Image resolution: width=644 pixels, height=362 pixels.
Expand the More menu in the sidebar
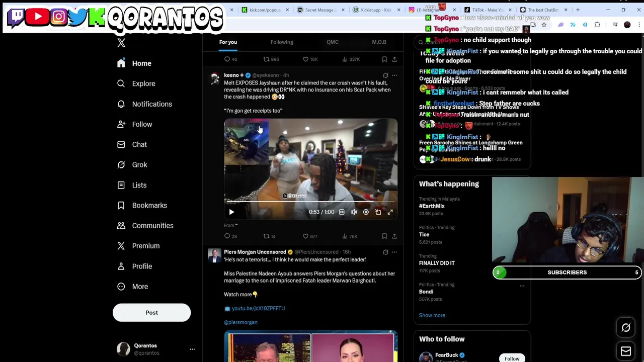[x=133, y=287]
